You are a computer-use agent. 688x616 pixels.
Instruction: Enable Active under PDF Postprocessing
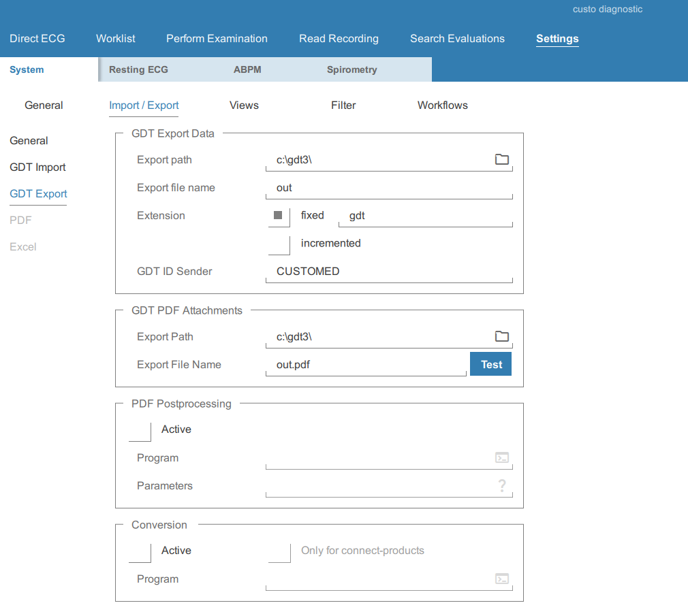tap(140, 430)
